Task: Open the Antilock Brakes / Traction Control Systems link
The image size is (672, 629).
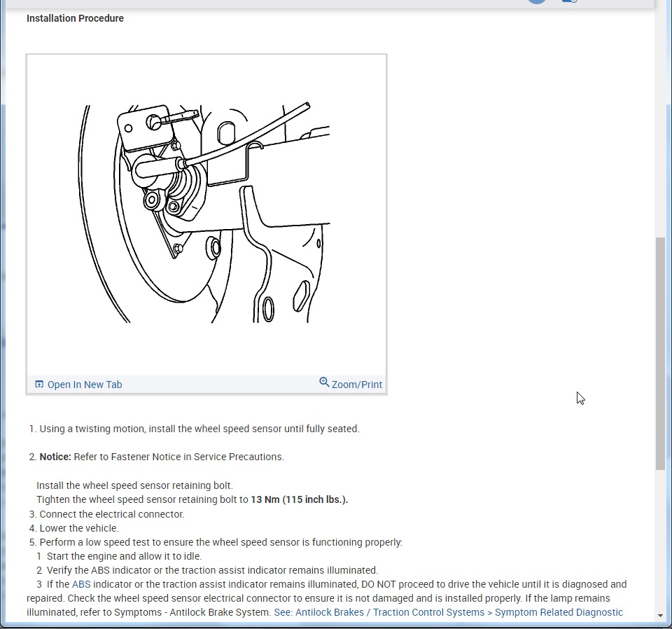Action: 448,612
